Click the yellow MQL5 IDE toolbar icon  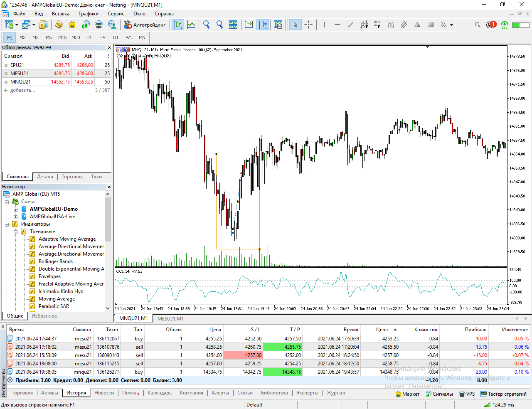[x=59, y=25]
